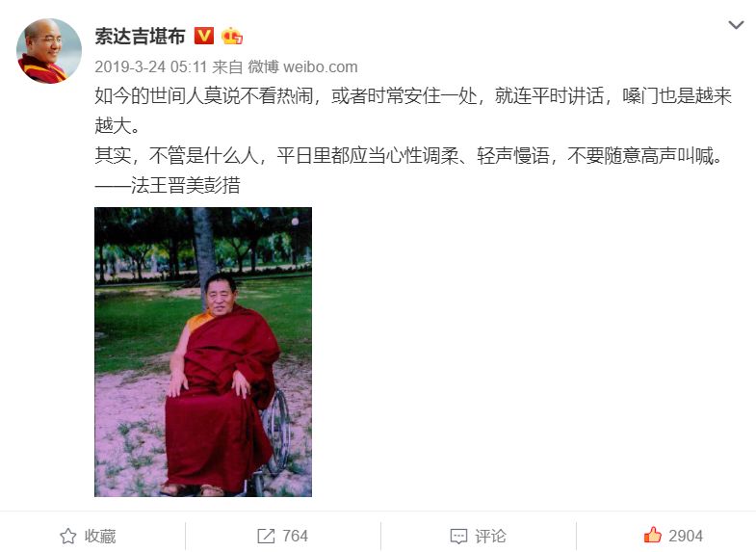The width and height of the screenshot is (756, 552).
Task: Toggle the thumbs-up like icon
Action: 652,535
